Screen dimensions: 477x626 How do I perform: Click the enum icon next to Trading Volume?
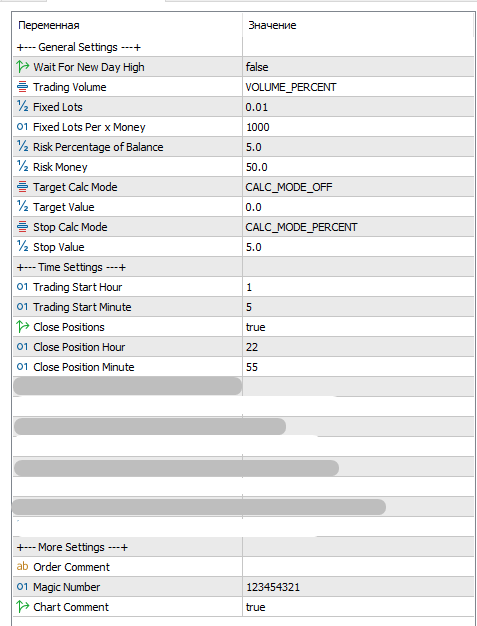point(22,87)
